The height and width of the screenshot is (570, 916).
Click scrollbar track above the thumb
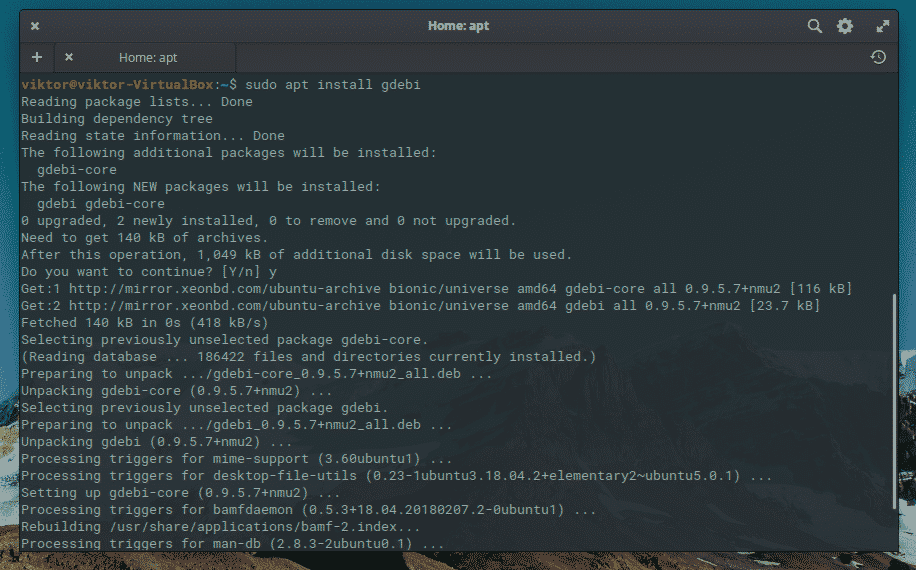pyautogui.click(x=894, y=183)
